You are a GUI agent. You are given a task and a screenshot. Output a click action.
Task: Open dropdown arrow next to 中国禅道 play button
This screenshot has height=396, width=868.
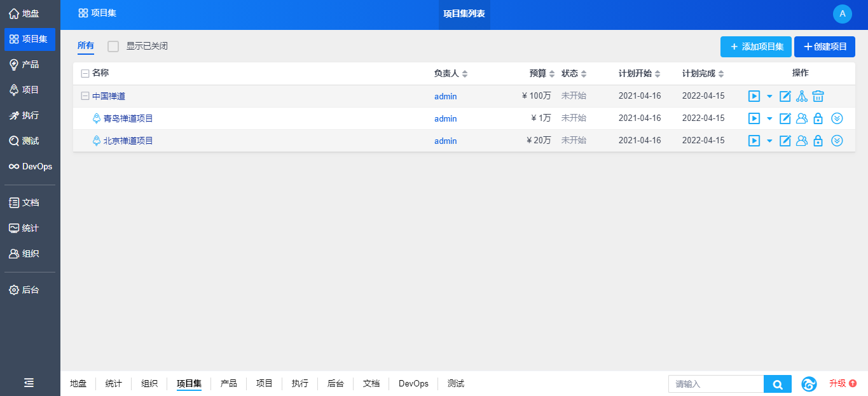pyautogui.click(x=769, y=97)
